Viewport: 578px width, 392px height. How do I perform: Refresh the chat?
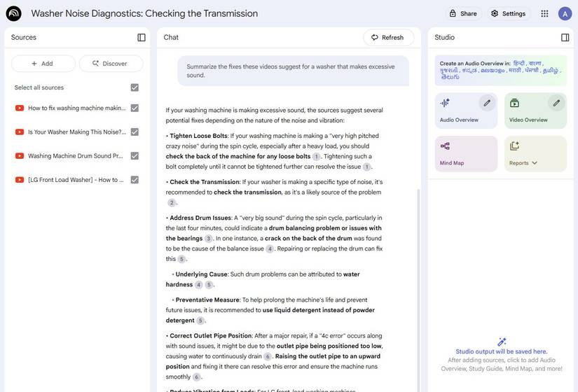point(388,38)
